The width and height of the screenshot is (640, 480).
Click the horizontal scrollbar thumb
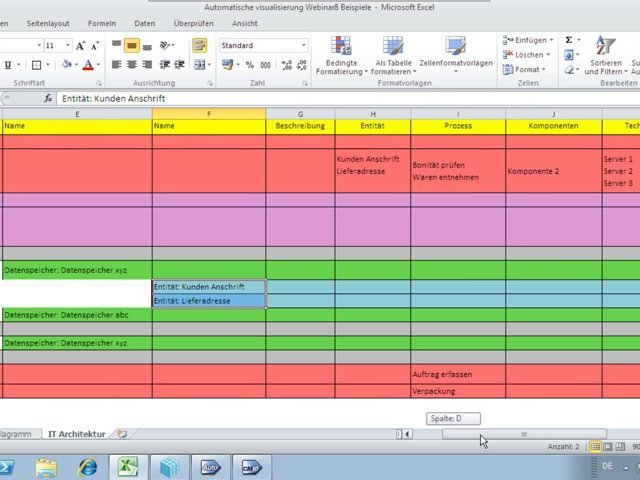(x=523, y=434)
